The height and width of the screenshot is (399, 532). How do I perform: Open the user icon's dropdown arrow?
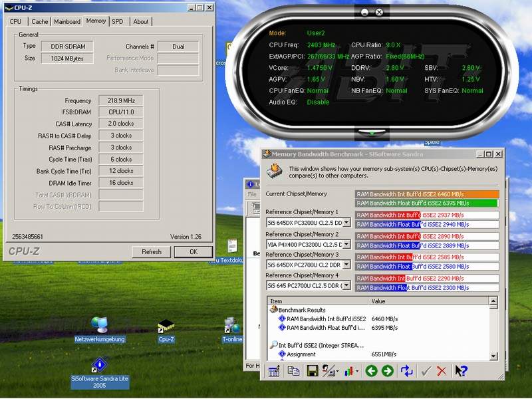pyautogui.click(x=337, y=371)
